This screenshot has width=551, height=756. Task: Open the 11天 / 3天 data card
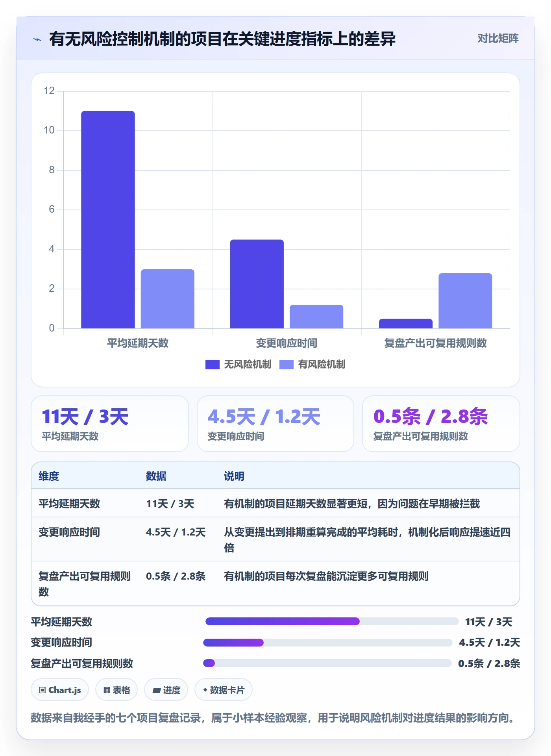point(110,424)
